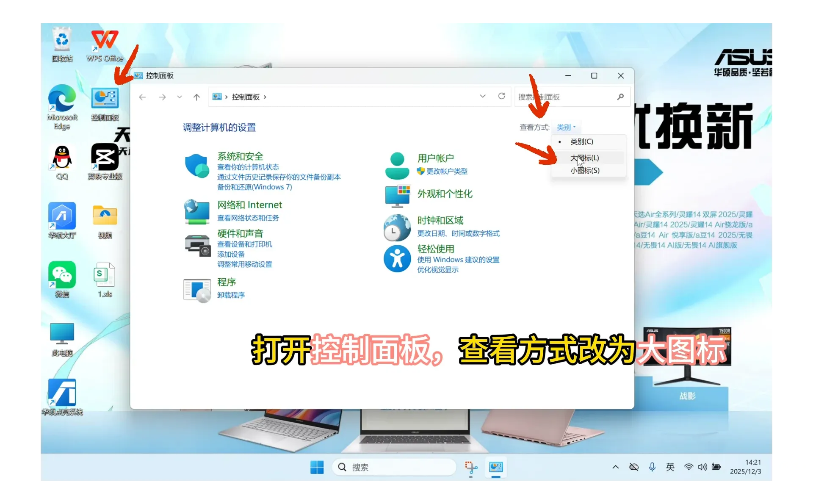This screenshot has width=813, height=504.
Task: Expand hidden icons in system tray
Action: [615, 467]
